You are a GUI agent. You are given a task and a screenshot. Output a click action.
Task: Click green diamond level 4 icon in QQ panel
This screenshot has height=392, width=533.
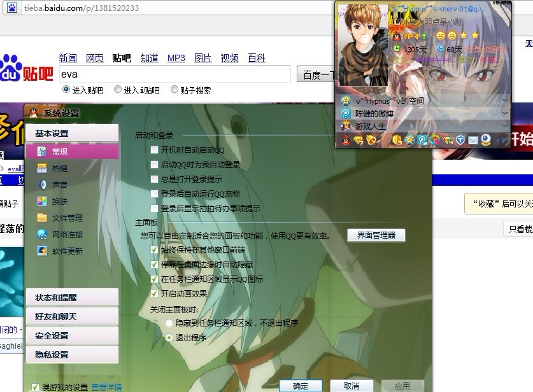(x=448, y=139)
